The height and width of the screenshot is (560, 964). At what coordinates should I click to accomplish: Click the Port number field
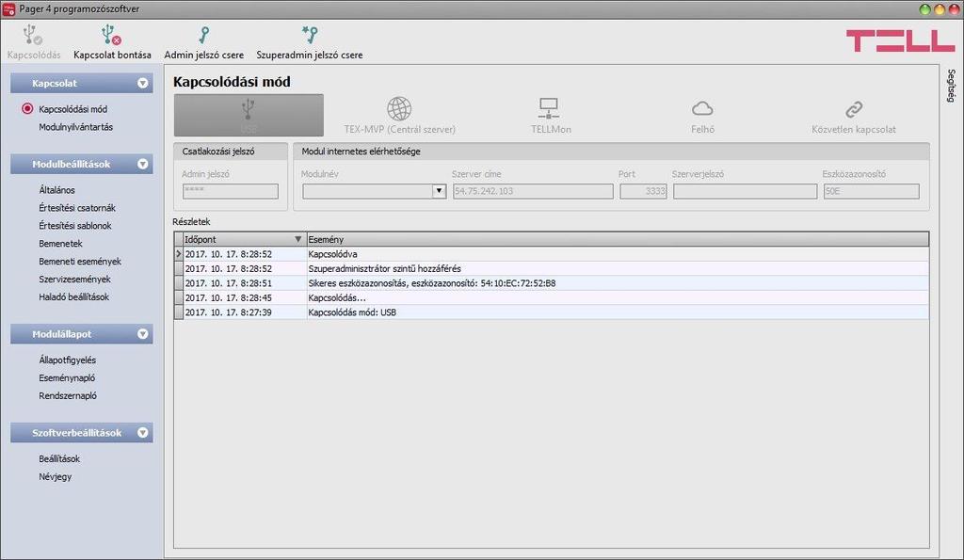tap(643, 191)
